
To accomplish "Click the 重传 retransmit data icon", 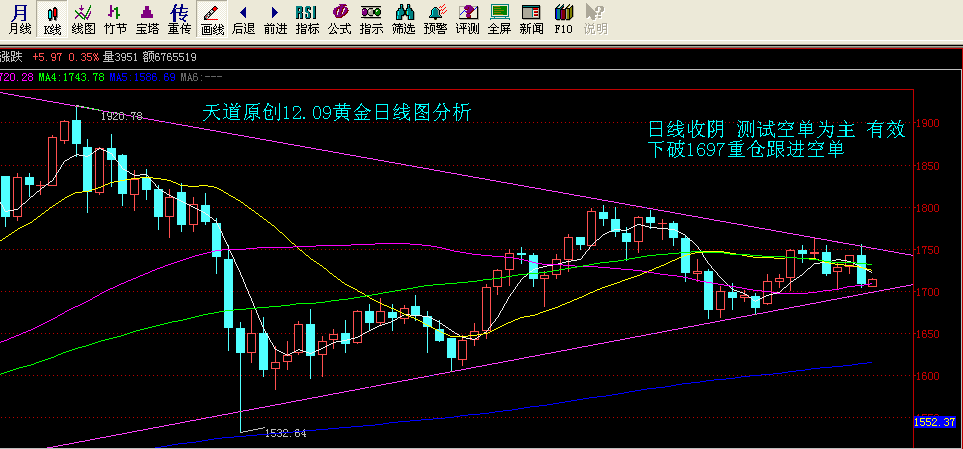I will tap(179, 20).
